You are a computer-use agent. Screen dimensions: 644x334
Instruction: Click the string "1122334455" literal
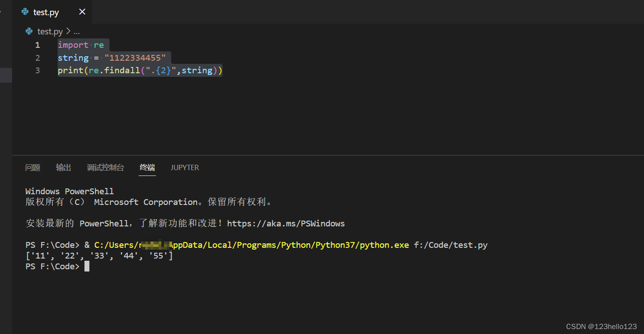(x=135, y=58)
